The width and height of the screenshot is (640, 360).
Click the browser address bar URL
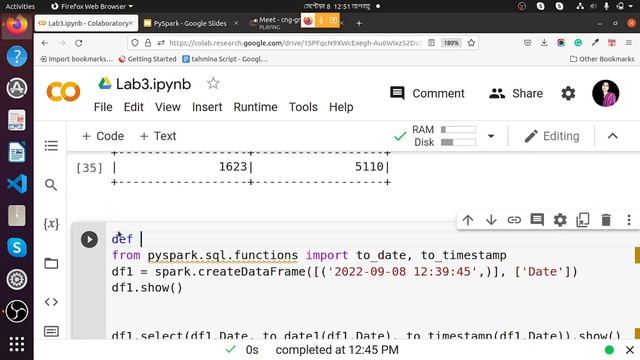coord(295,43)
